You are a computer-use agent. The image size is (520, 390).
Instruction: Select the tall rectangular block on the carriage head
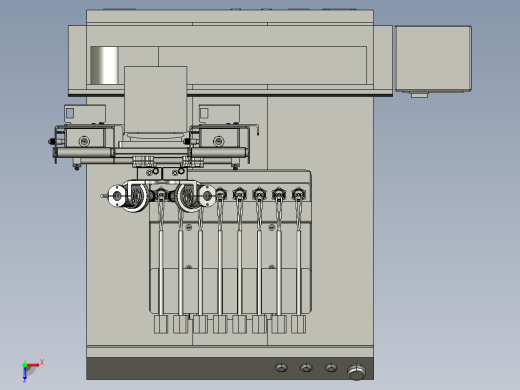click(156, 99)
